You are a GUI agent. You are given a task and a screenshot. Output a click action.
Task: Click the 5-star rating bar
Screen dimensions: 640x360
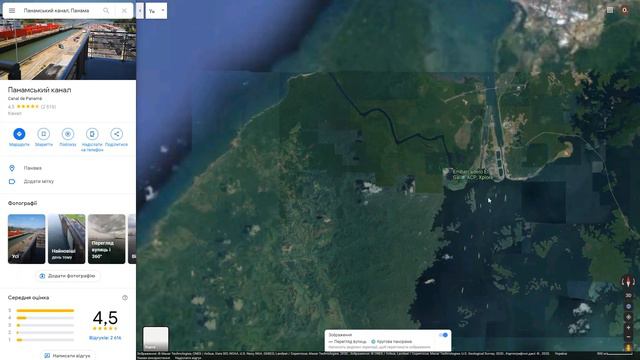point(45,311)
